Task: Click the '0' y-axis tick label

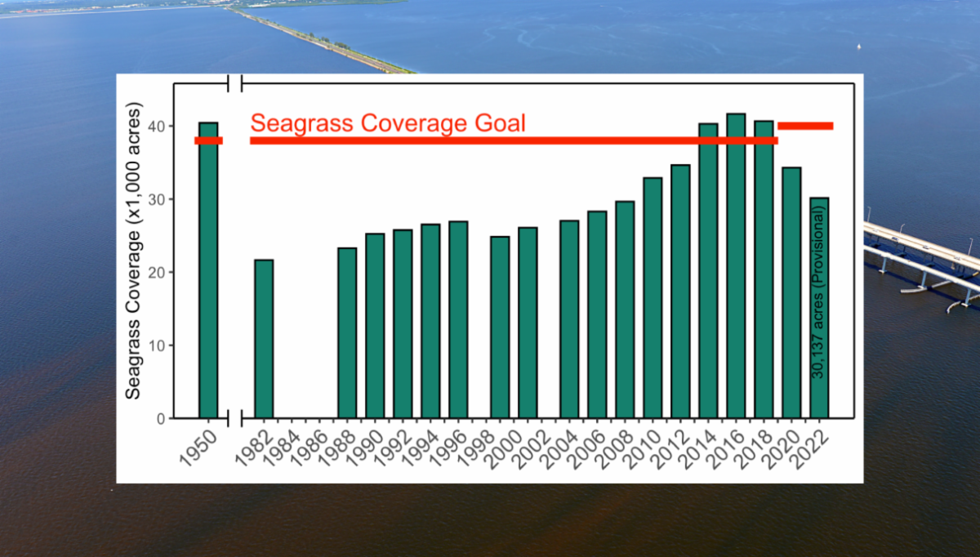Action: pyautogui.click(x=160, y=418)
